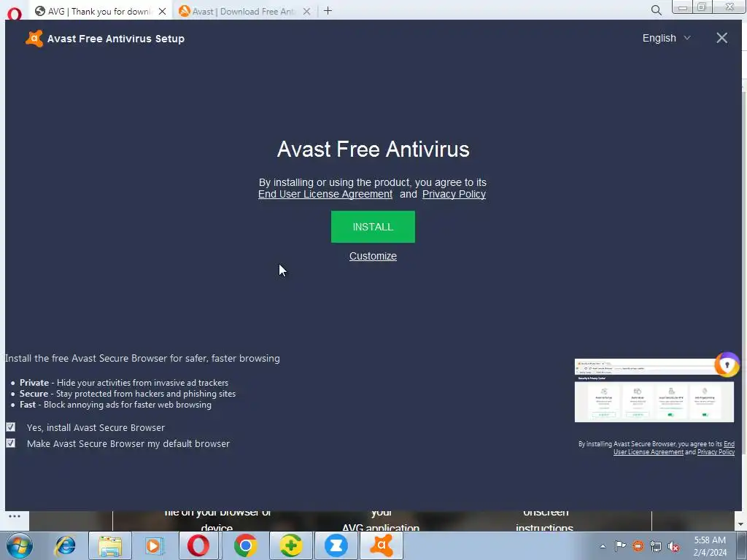Expand the English language dropdown
Screen dimensions: 747x560
pyautogui.click(x=666, y=38)
